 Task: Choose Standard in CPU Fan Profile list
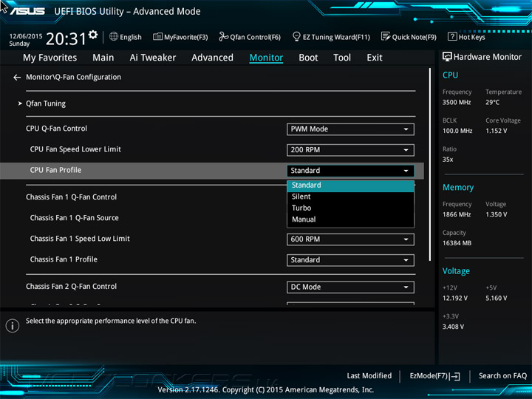click(350, 185)
